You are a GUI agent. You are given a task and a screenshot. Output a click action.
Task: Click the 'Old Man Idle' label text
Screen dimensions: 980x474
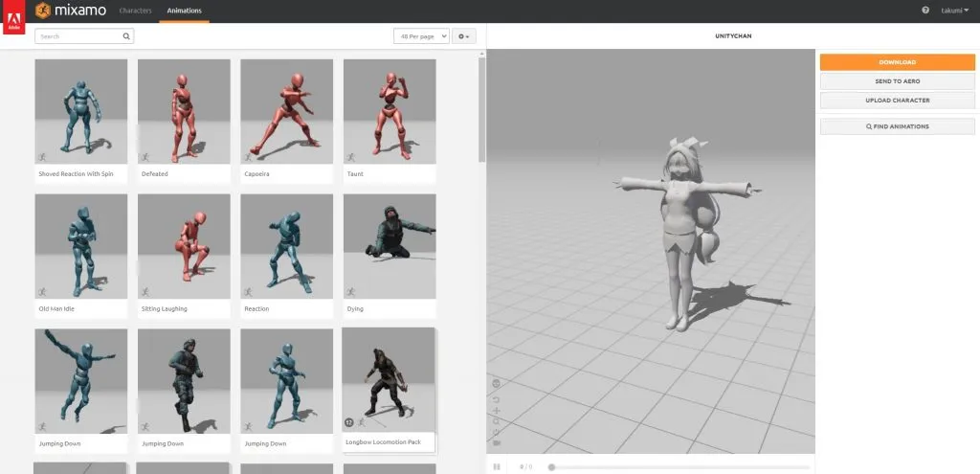pyautogui.click(x=56, y=309)
